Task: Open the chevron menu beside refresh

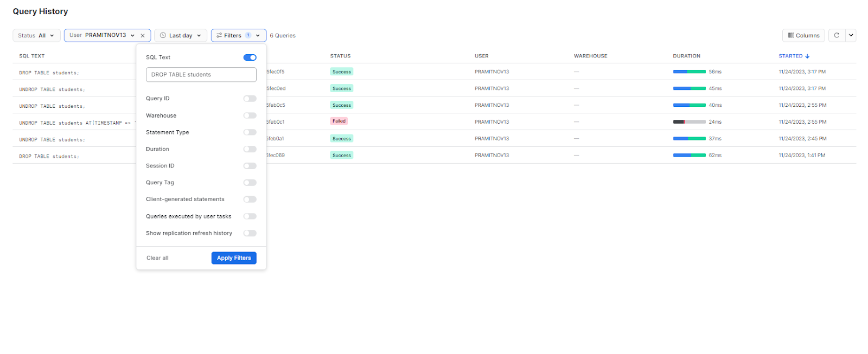Action: (851, 35)
